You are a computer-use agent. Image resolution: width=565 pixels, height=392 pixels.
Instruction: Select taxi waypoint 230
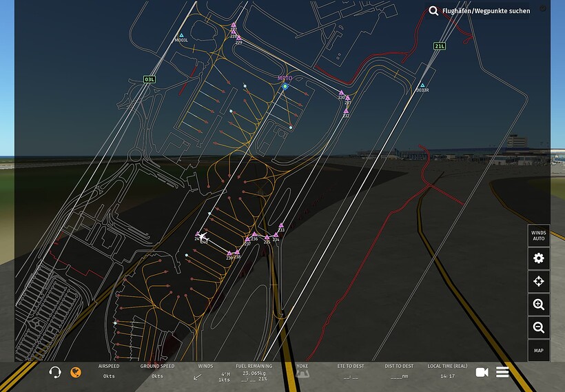click(x=341, y=92)
